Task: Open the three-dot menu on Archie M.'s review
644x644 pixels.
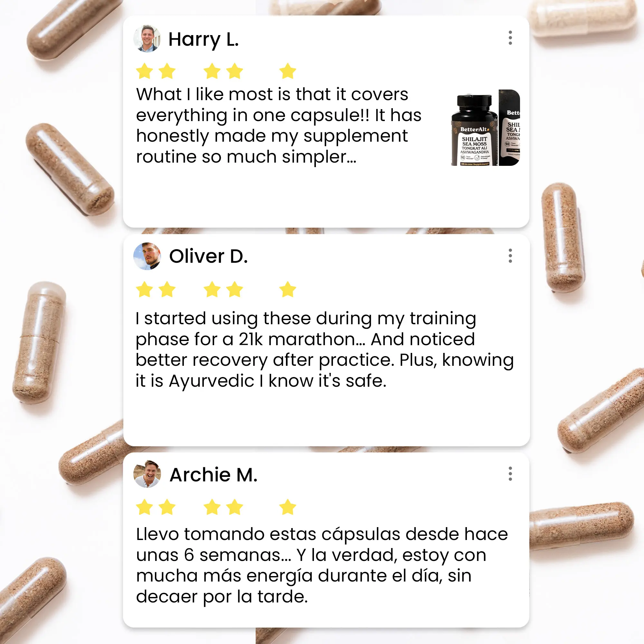Action: (x=510, y=474)
